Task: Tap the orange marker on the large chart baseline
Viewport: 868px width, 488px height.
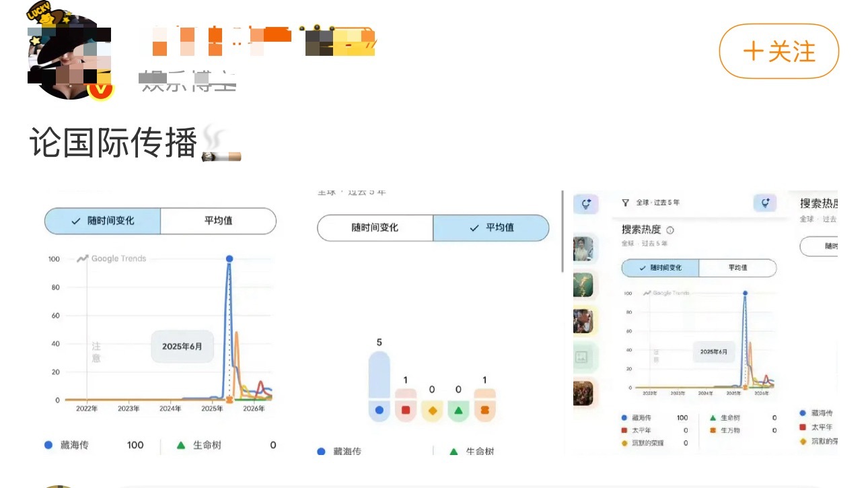Action: click(x=229, y=400)
